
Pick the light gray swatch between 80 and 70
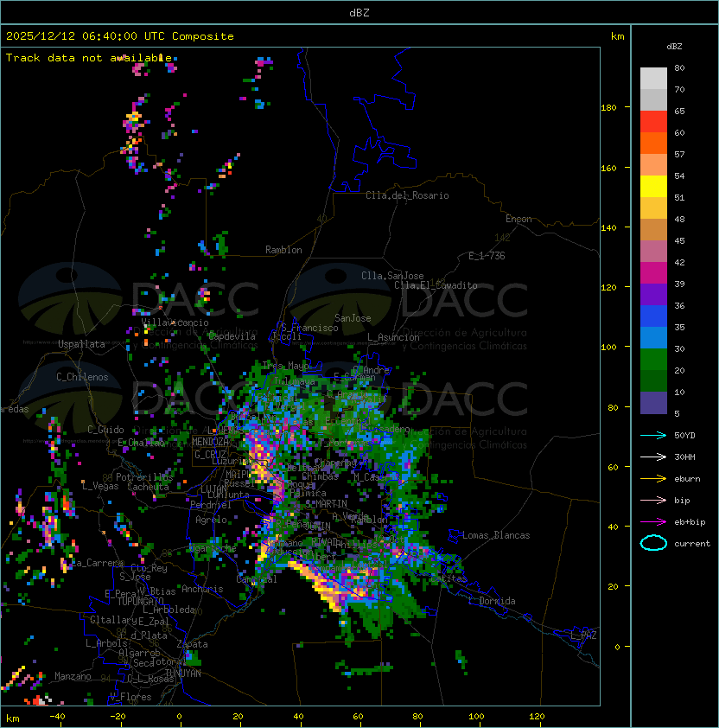(x=653, y=79)
